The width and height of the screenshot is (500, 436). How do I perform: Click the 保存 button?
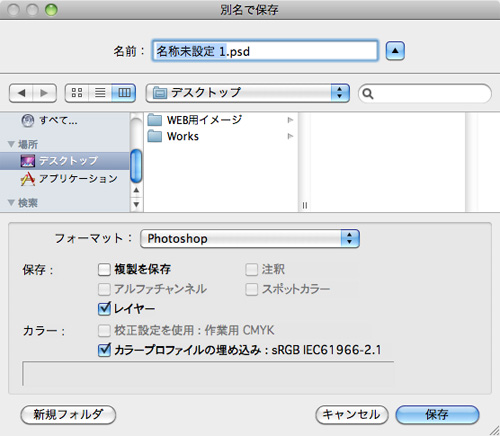pos(437,415)
